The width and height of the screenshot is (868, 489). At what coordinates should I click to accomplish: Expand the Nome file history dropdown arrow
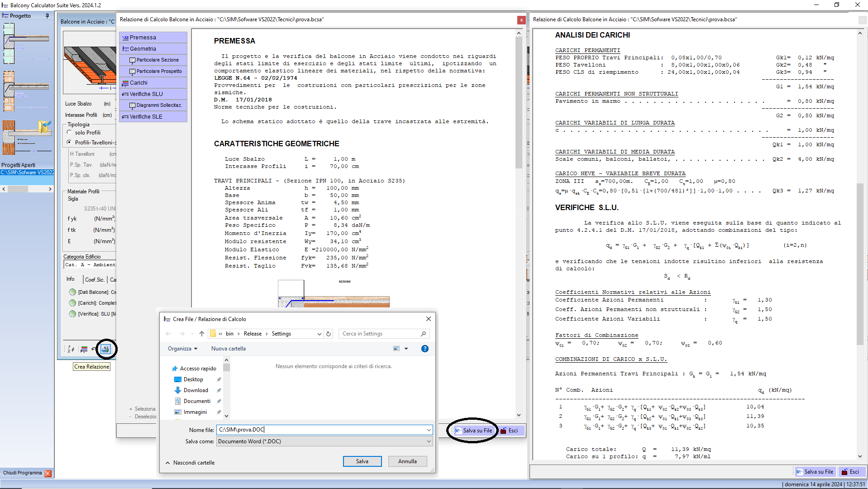pyautogui.click(x=428, y=430)
